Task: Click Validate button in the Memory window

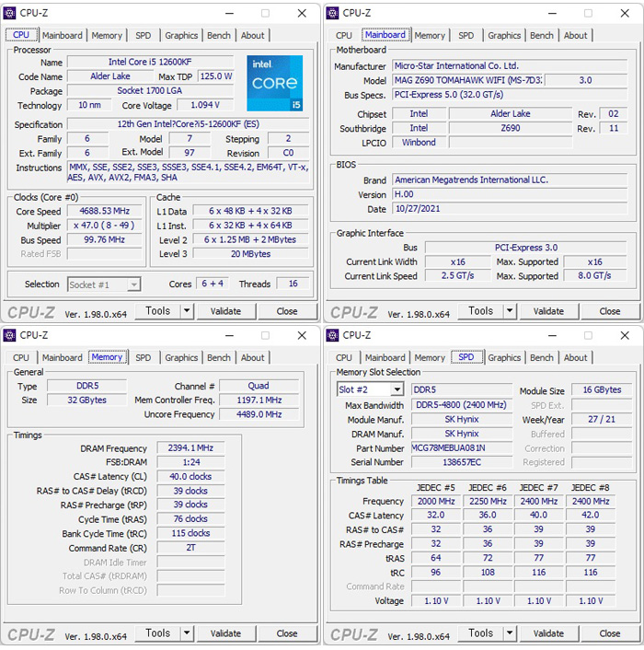Action: click(x=225, y=633)
